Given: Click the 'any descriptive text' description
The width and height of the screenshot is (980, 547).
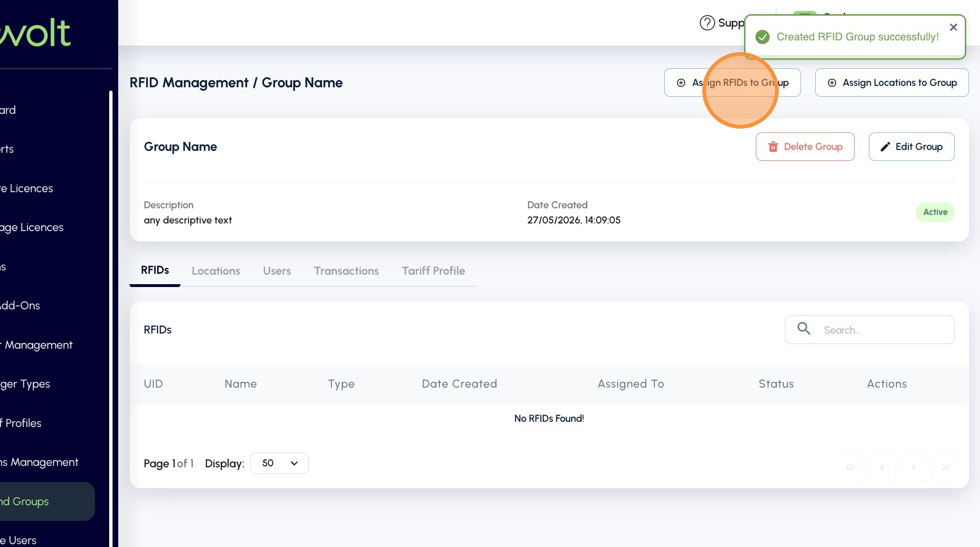Looking at the screenshot, I should (x=188, y=220).
